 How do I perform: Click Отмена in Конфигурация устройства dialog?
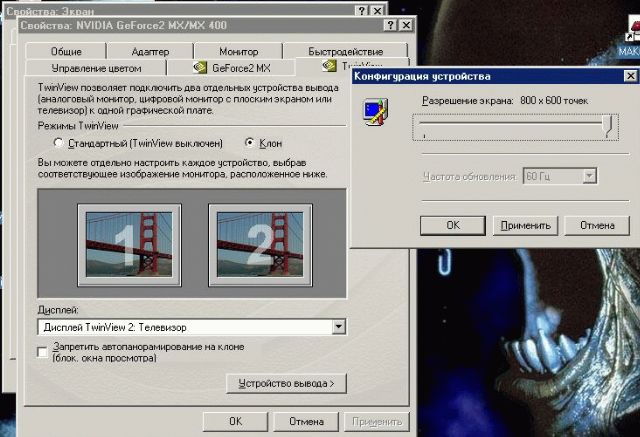597,225
